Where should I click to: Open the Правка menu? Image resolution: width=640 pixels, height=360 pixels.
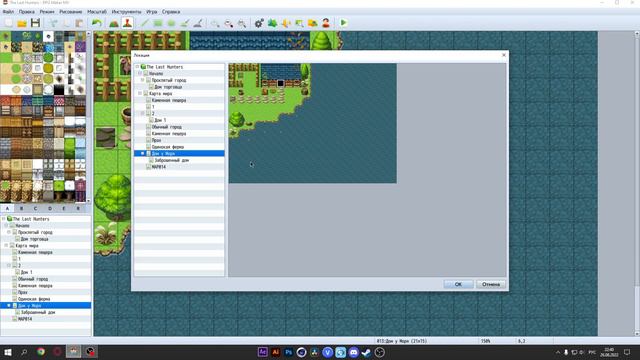pyautogui.click(x=27, y=12)
